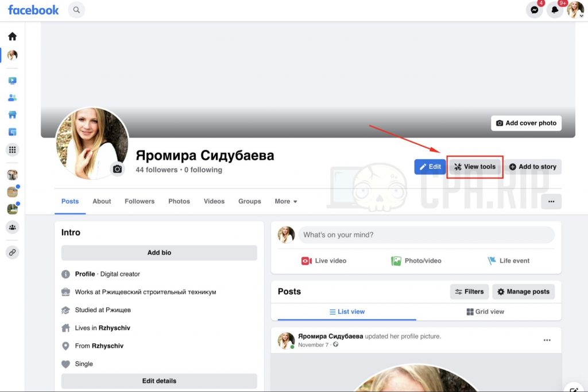This screenshot has width=588, height=392.
Task: Open the three-dot menu beside profile tabs
Action: pyautogui.click(x=551, y=202)
